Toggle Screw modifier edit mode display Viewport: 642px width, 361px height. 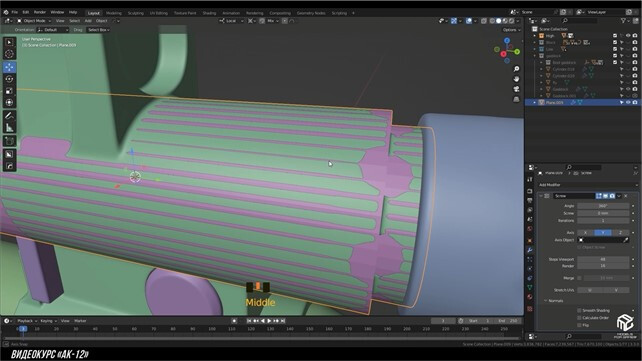click(x=599, y=196)
